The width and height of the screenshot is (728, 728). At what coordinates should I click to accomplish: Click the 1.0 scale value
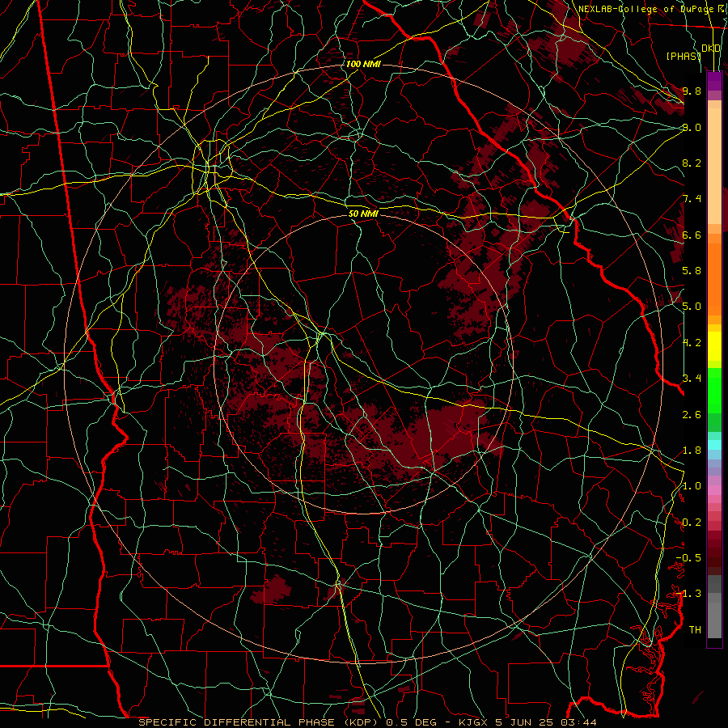(x=692, y=486)
